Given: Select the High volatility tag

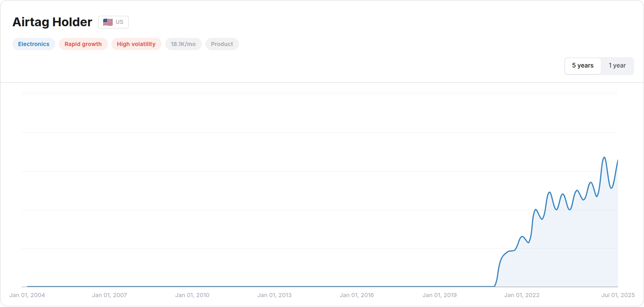Looking at the screenshot, I should (x=136, y=44).
